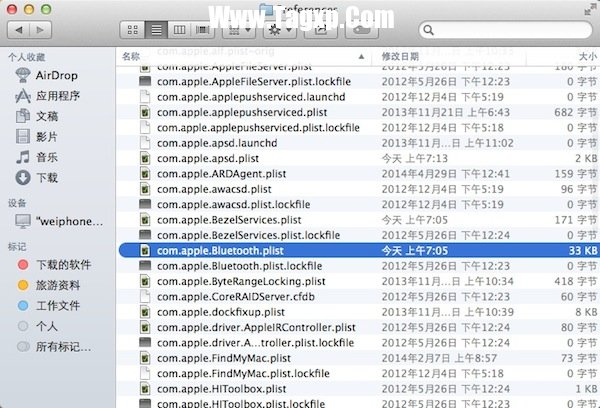This screenshot has width=600, height=408.
Task: Switch to list view
Action: [x=156, y=30]
